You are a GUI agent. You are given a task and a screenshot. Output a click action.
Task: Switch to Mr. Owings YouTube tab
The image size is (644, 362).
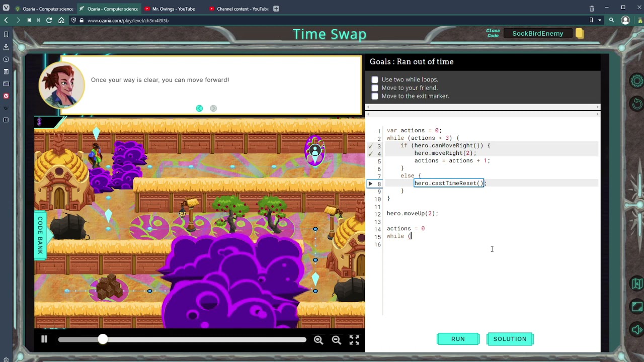173,9
